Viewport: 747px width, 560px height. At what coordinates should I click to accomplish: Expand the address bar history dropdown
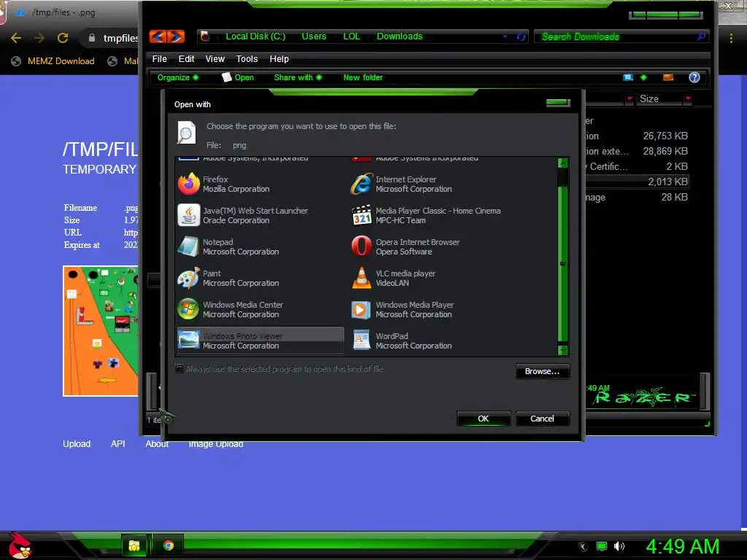point(505,36)
